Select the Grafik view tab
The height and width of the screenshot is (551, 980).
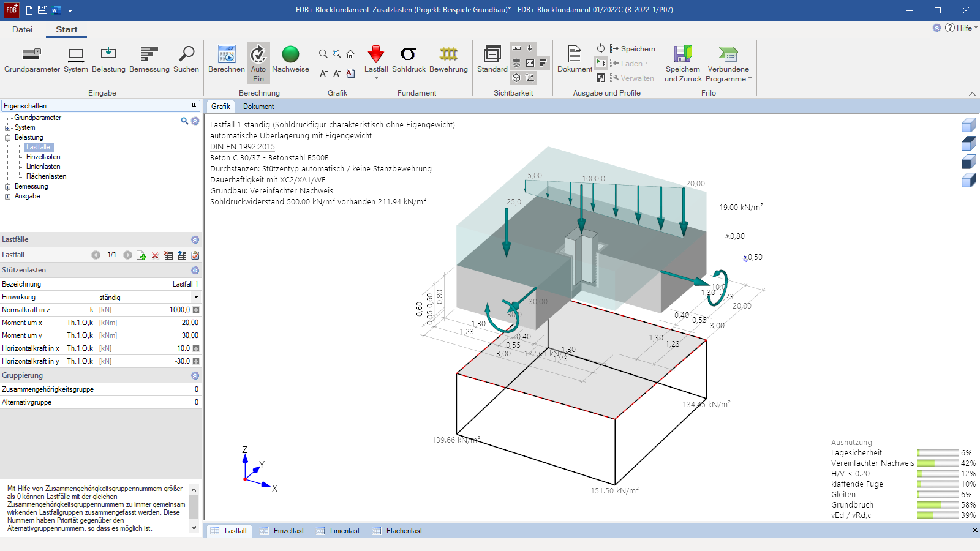221,107
